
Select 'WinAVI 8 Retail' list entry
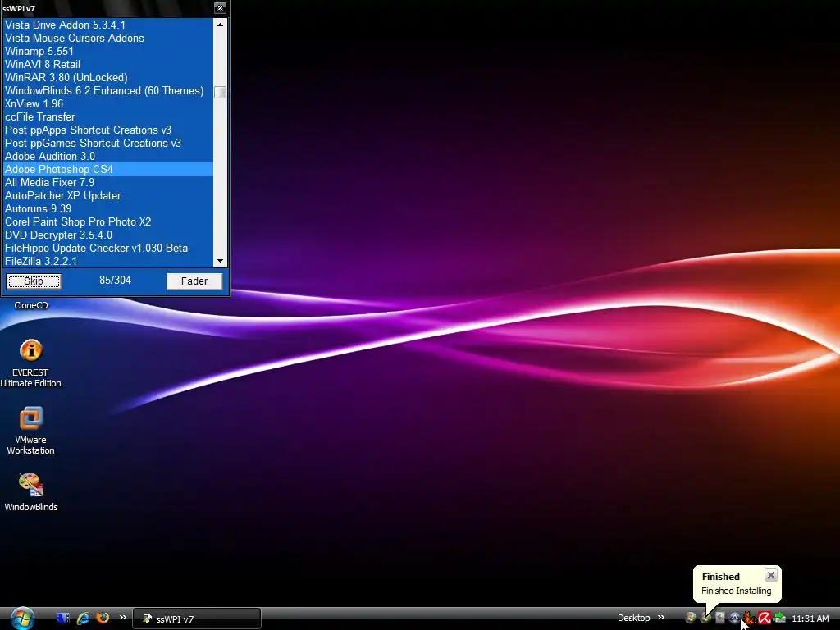point(107,64)
